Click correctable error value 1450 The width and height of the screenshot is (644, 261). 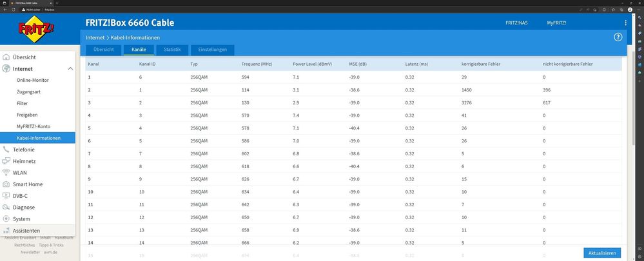(x=466, y=90)
